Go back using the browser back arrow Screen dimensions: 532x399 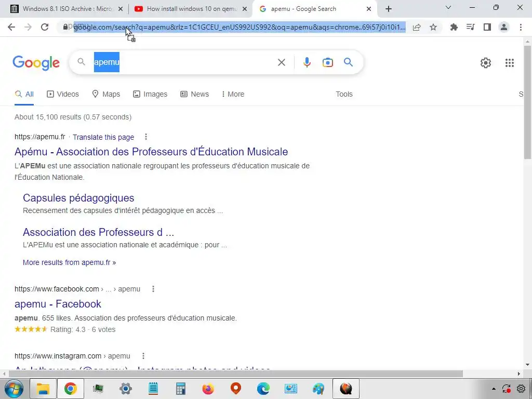point(11,27)
